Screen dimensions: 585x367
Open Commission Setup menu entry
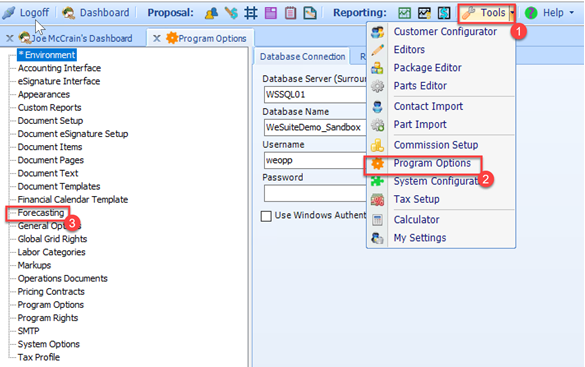(x=436, y=145)
